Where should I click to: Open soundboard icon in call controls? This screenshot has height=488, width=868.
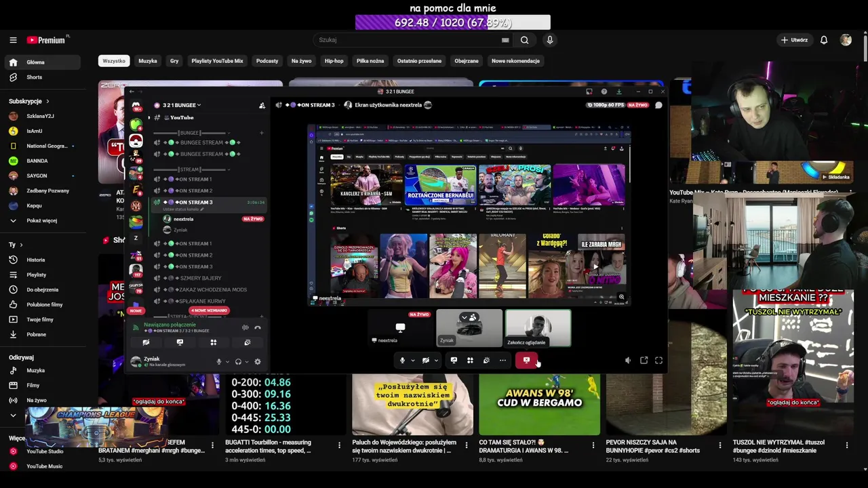[486, 361]
